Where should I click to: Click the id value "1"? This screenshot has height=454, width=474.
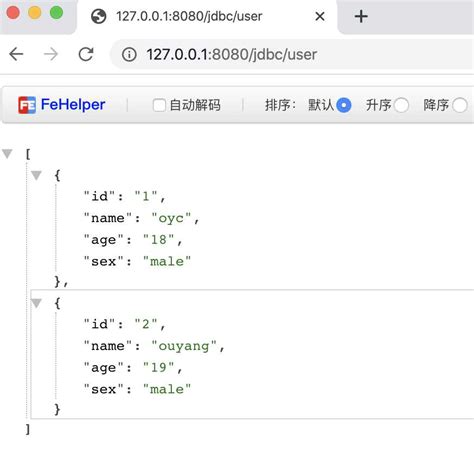pos(146,196)
